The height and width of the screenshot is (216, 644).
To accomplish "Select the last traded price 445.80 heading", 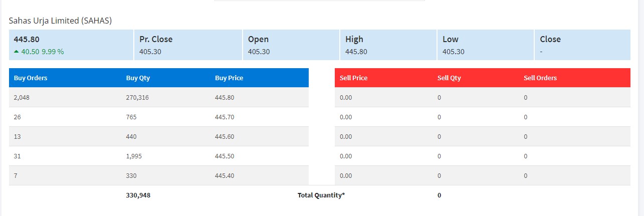I will pos(27,39).
